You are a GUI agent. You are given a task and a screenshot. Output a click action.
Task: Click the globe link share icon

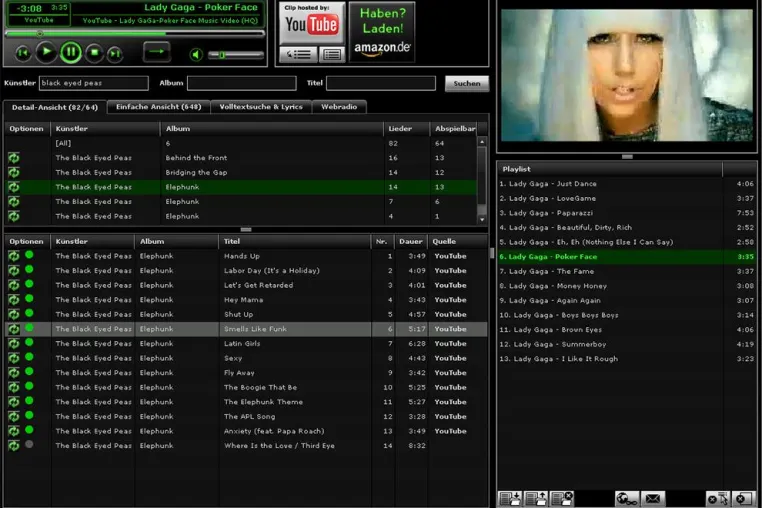pos(626,498)
